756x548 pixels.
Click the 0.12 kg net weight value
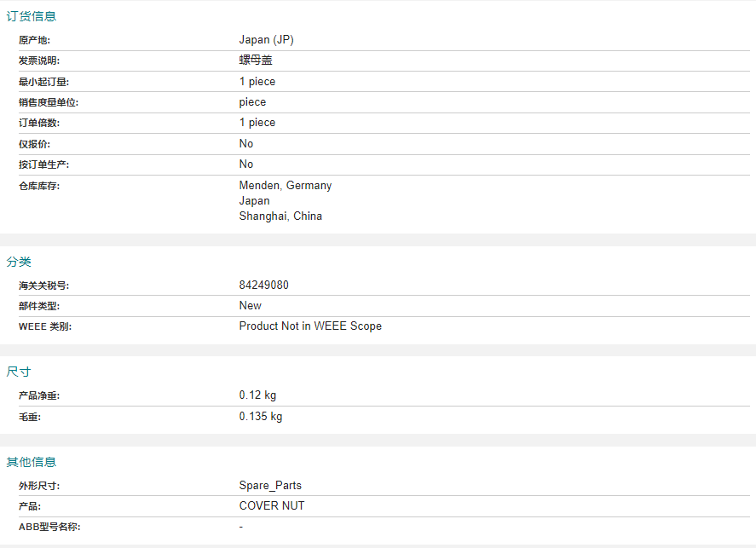[x=257, y=395]
